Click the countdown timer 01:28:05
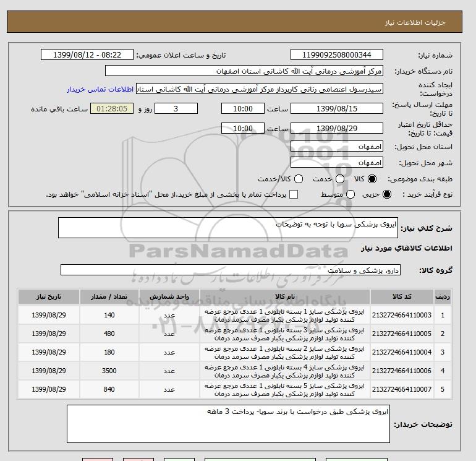 click(112, 108)
